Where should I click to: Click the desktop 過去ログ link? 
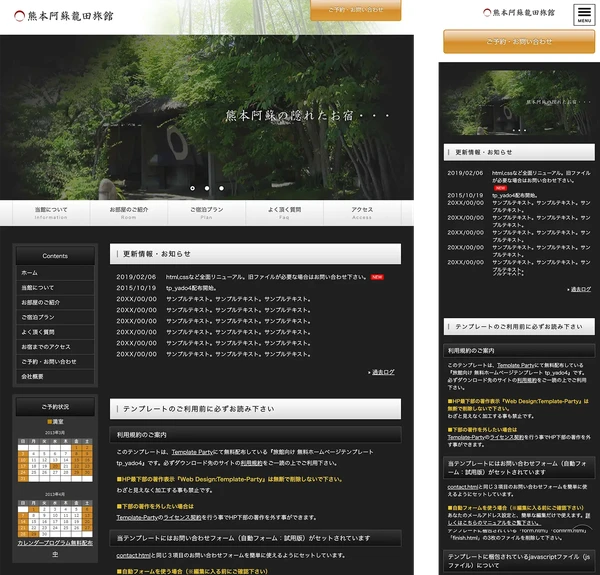(383, 372)
